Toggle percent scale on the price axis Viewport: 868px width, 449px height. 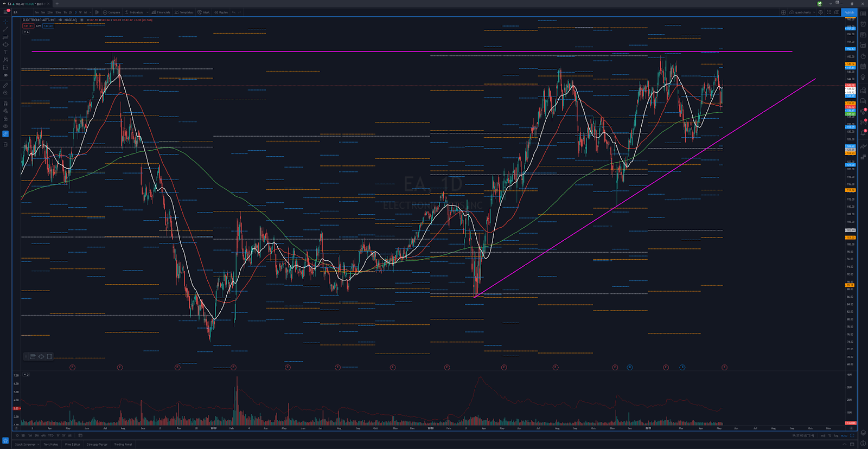pyautogui.click(x=829, y=435)
